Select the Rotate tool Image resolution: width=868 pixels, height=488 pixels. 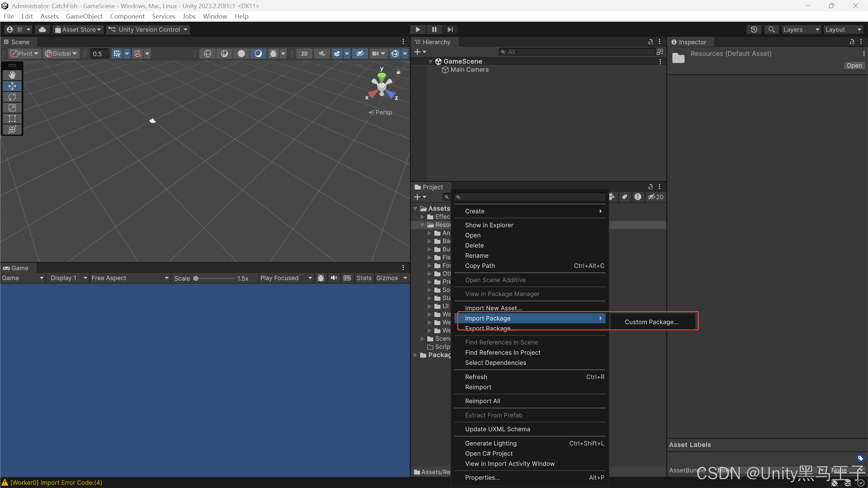[x=12, y=97]
